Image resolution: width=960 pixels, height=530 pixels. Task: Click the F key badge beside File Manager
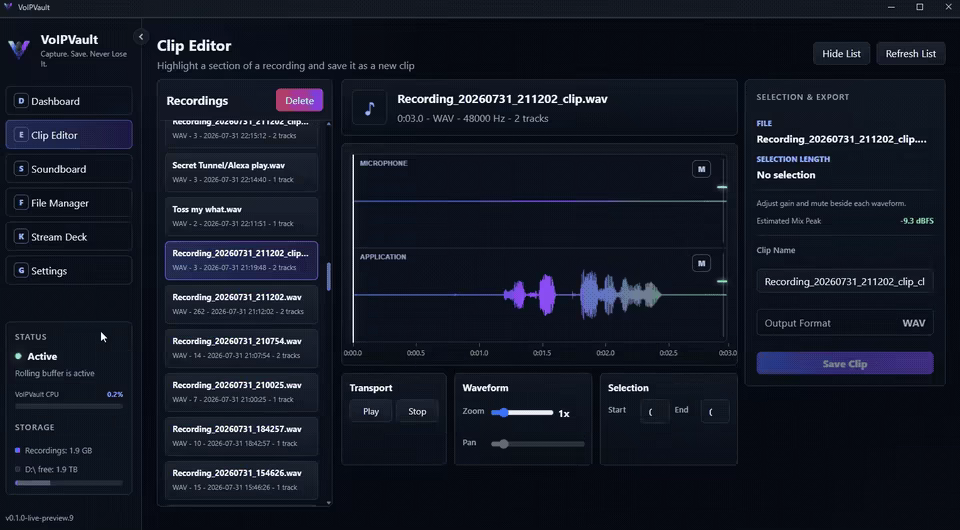click(x=21, y=203)
